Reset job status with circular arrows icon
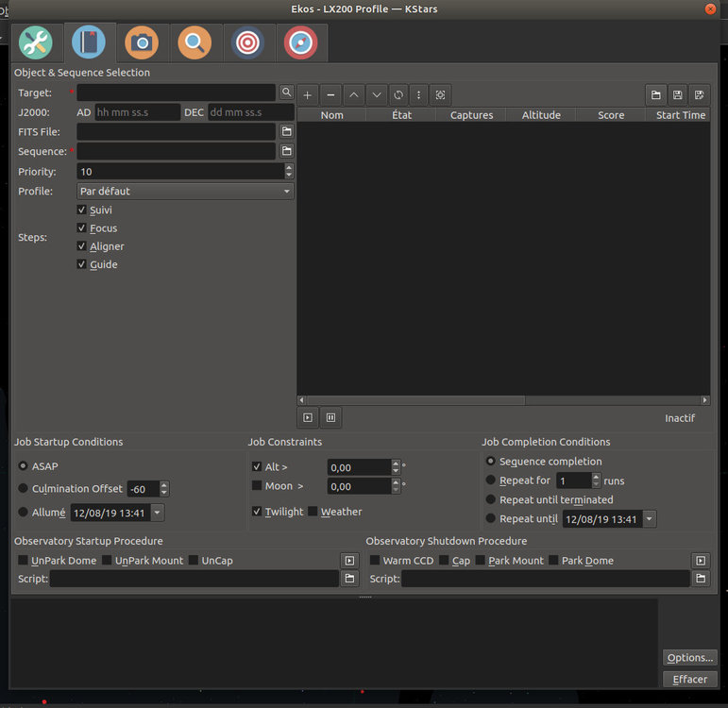 [398, 95]
